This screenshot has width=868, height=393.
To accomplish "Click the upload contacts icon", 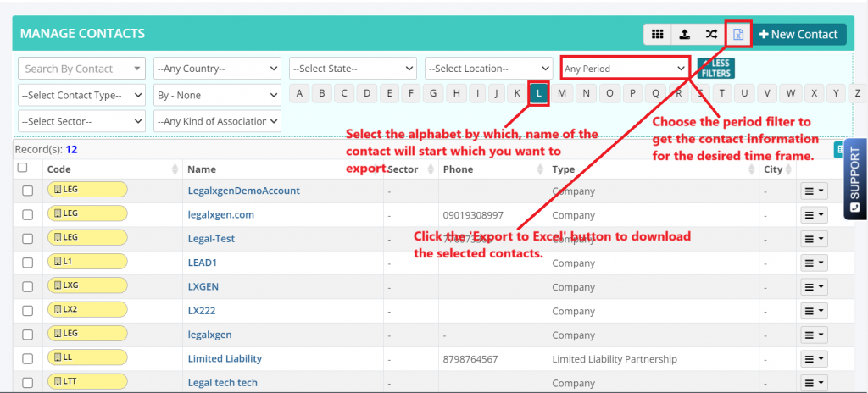I will click(x=684, y=35).
